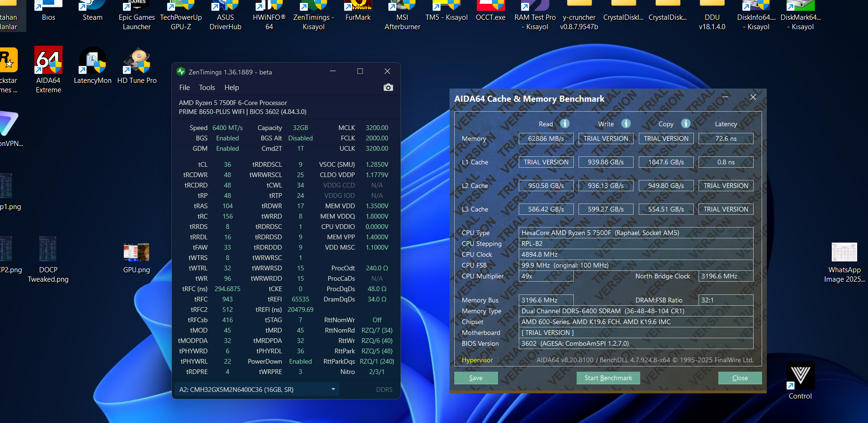Open the Help menu in ZenTimings
Image resolution: width=868 pixels, height=423 pixels.
click(232, 88)
